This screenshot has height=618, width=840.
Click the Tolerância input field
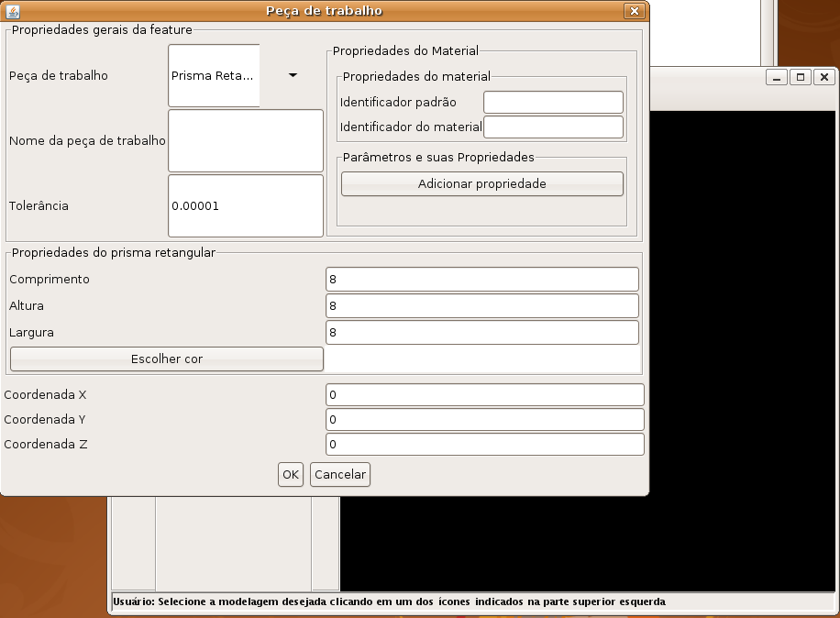click(245, 205)
